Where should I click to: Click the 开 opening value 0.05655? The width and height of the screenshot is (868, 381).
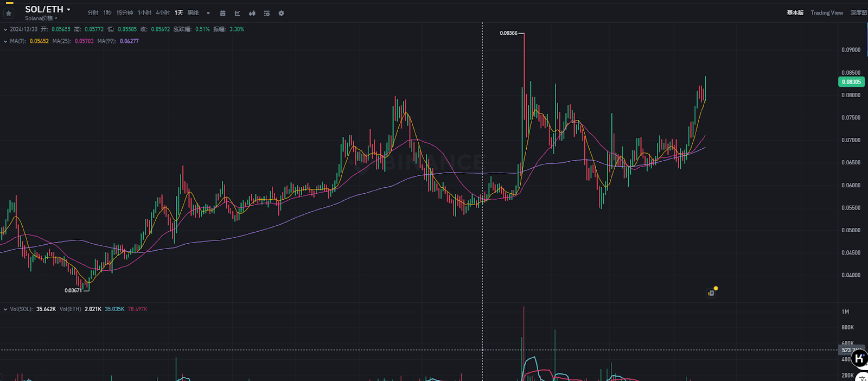click(x=61, y=29)
